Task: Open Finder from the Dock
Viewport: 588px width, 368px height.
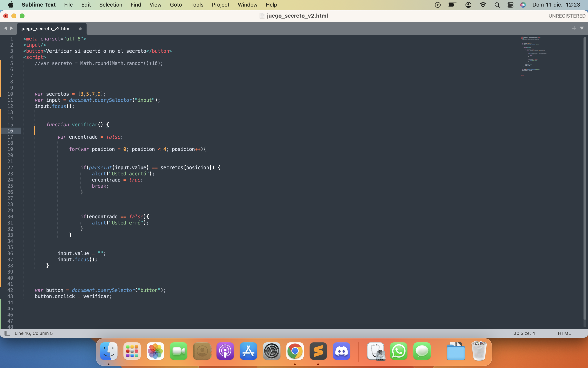Action: point(109,351)
